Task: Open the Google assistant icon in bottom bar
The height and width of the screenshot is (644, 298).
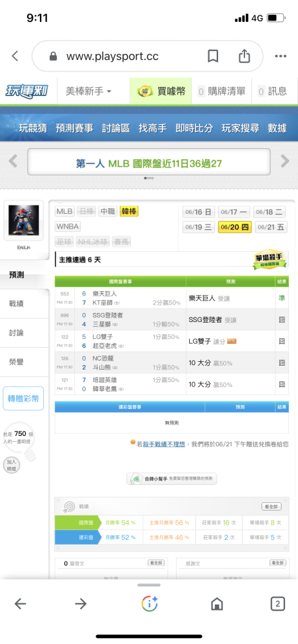Action: pos(150,603)
